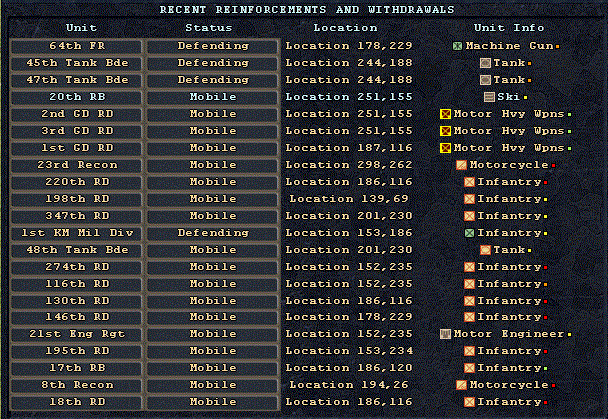Click Defending status for 1st KM Mil Div
Viewport: 608px width, 419px height.
point(212,233)
